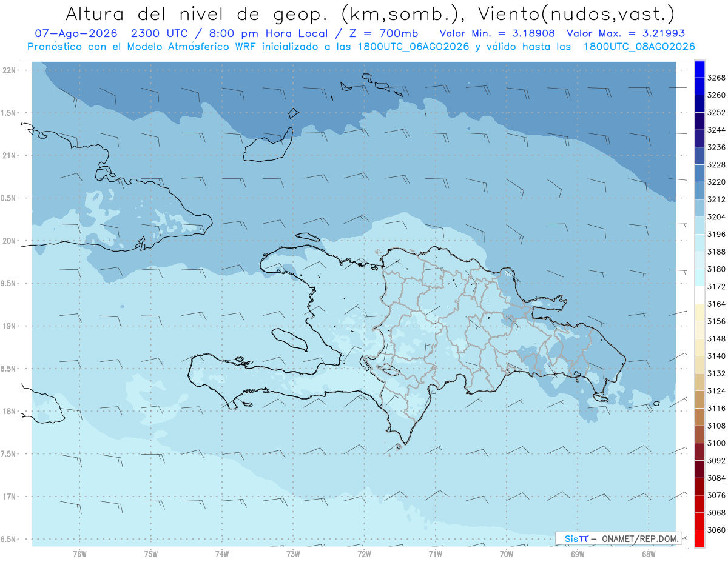Image resolution: width=728 pixels, height=562 pixels.
Task: Click the legend value 3220
Action: point(716,182)
